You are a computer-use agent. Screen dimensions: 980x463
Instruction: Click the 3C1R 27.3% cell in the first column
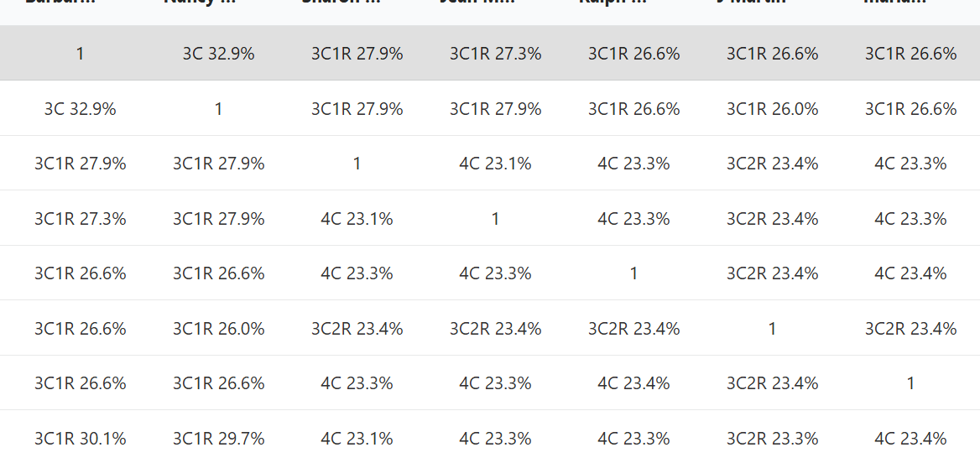click(80, 218)
